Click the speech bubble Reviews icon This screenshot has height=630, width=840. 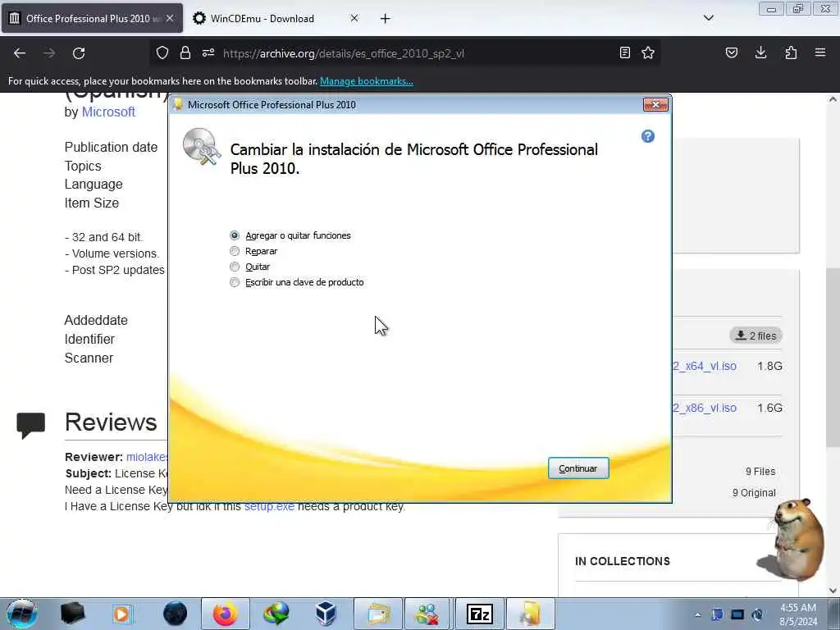(x=30, y=426)
